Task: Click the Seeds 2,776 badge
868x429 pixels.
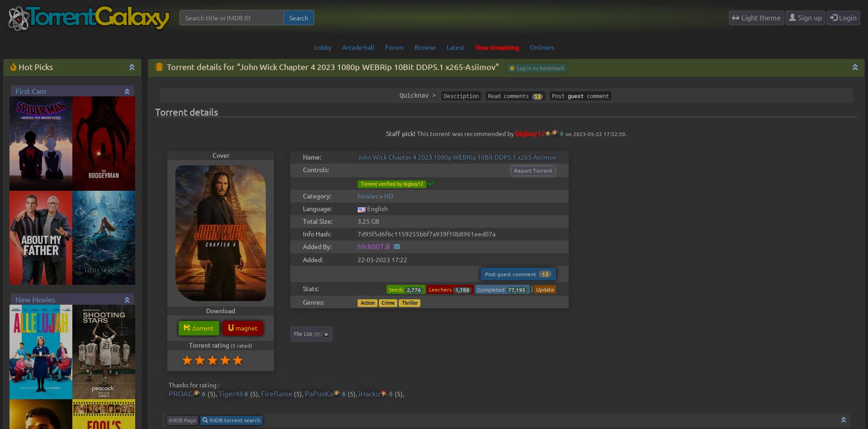Action: click(x=406, y=290)
